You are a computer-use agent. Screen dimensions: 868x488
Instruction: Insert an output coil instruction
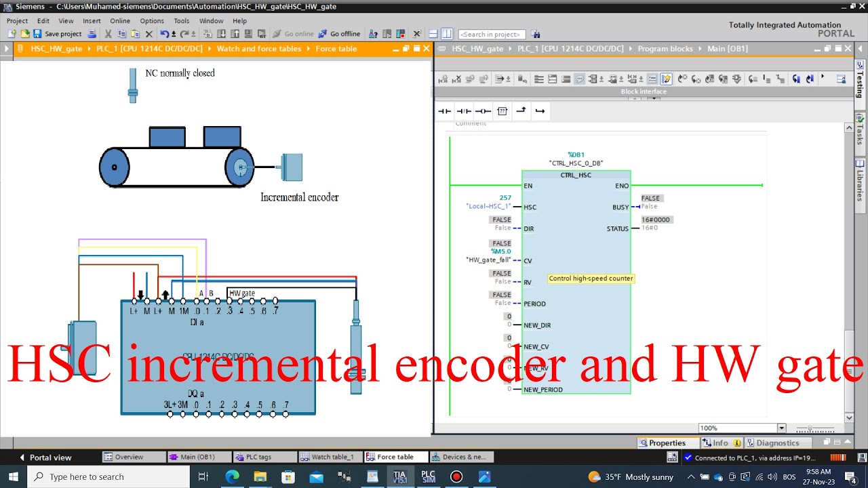(483, 111)
